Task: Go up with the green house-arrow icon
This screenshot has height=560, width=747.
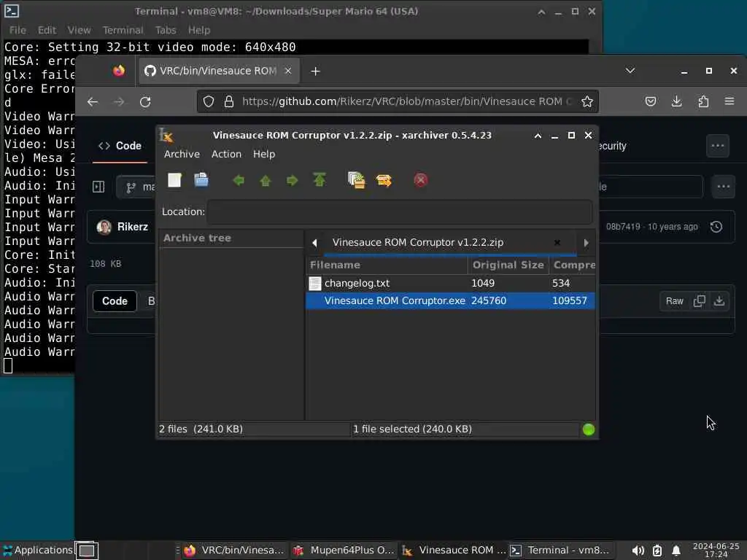Action: pyautogui.click(x=266, y=181)
